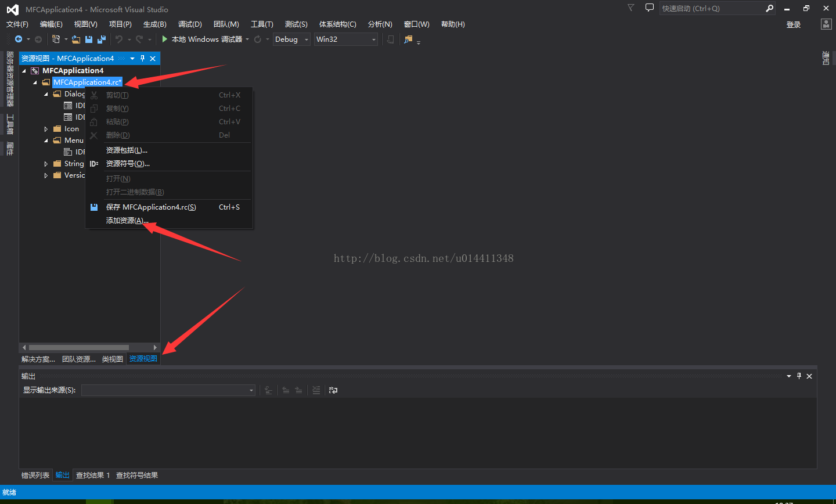Click the New Project toolbar icon

tap(56, 39)
